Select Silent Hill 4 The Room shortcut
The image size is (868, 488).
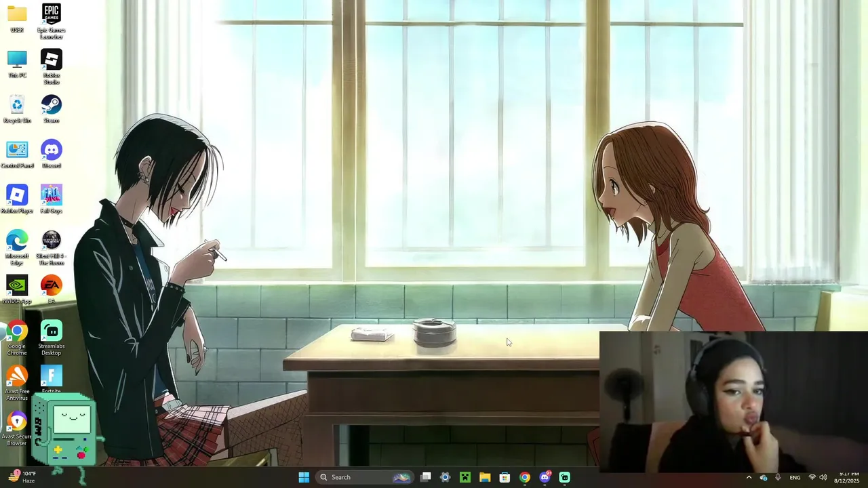(x=52, y=247)
